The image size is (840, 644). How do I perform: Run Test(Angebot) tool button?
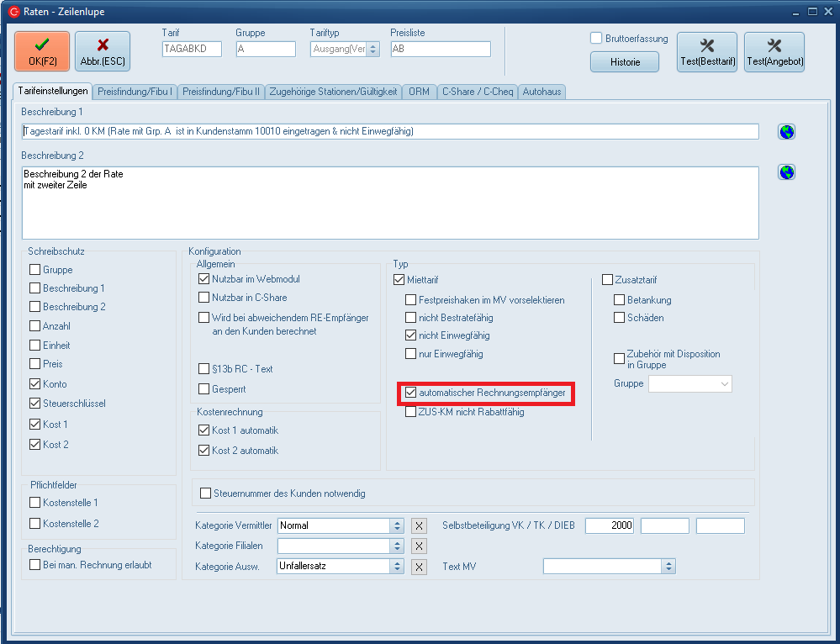[774, 51]
